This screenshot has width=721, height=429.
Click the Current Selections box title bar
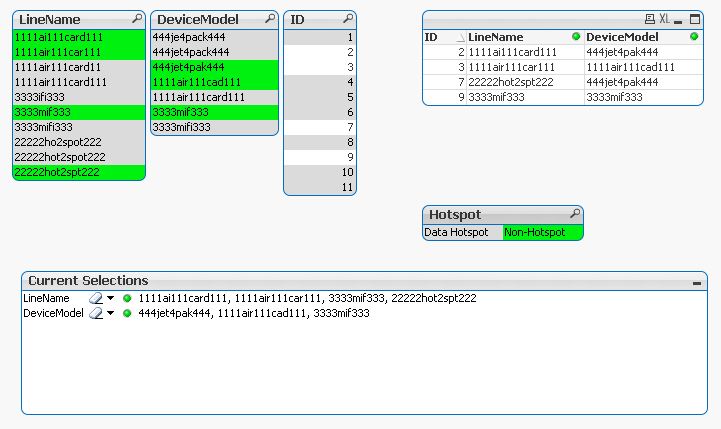(364, 280)
